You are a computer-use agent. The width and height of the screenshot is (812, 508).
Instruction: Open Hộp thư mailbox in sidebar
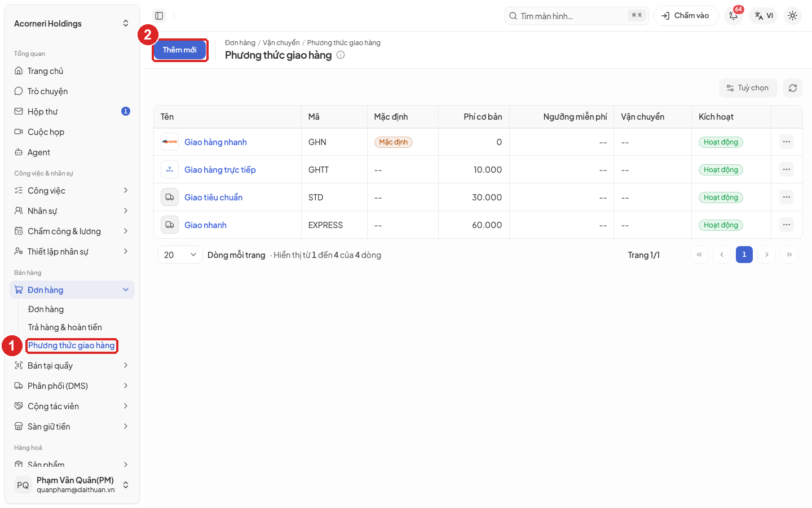(x=72, y=112)
